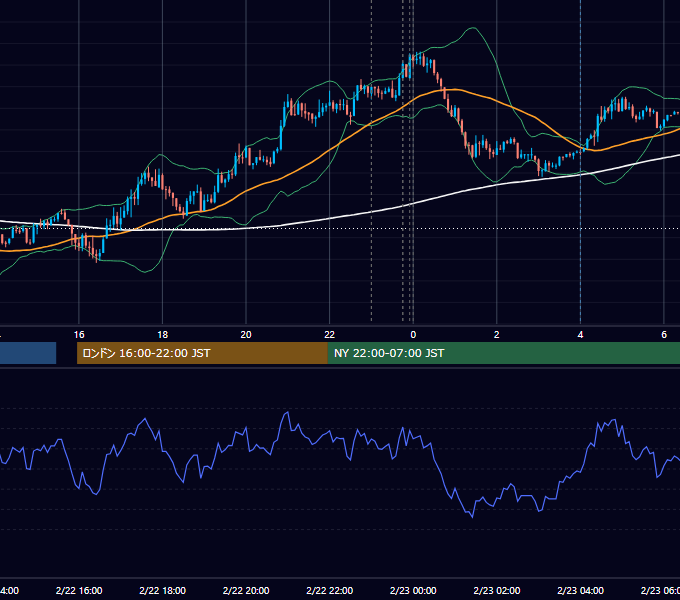680x600 pixels.
Task: Click the ロンドン 16:00-22:00 JST session bar
Action: click(202, 353)
